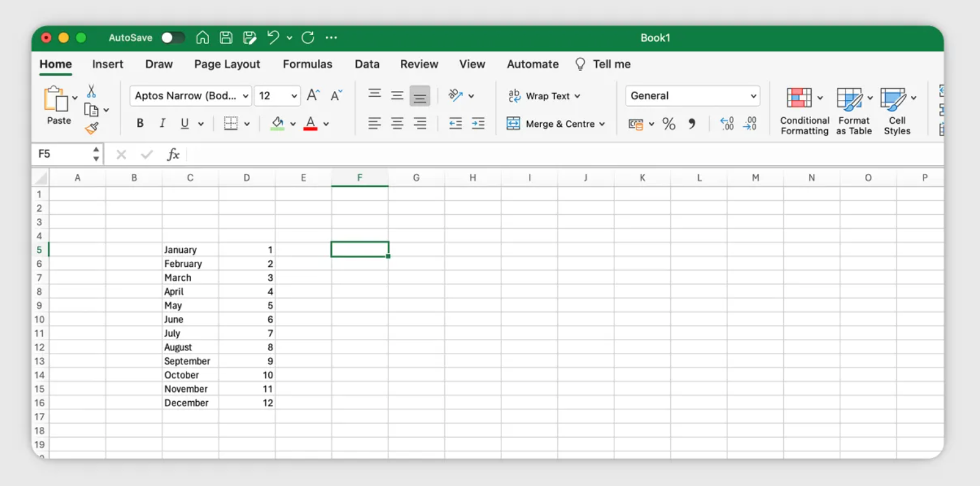Redo the last action

tap(308, 38)
